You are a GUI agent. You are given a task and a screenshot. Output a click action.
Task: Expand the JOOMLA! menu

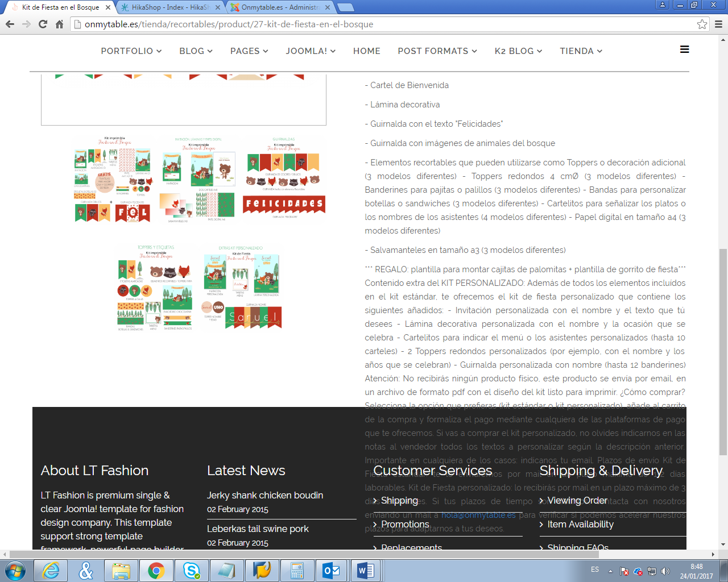[311, 51]
